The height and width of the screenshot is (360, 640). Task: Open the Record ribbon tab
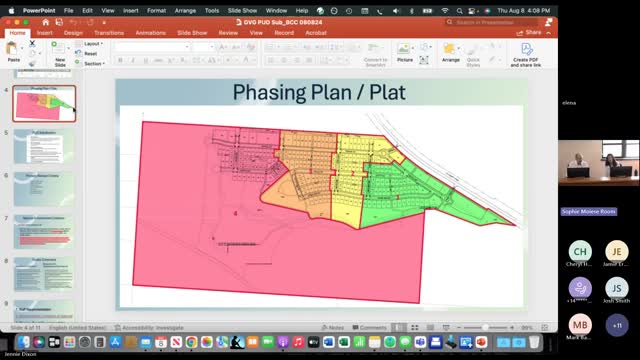[284, 33]
